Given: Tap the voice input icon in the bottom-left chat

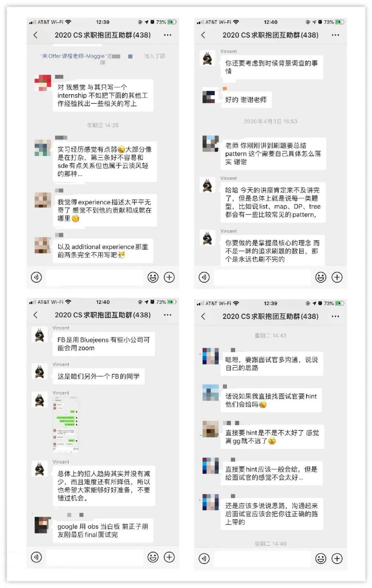Looking at the screenshot, I should (36, 557).
